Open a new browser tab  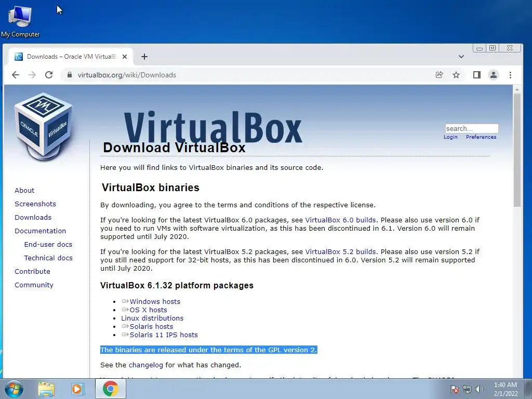point(144,57)
